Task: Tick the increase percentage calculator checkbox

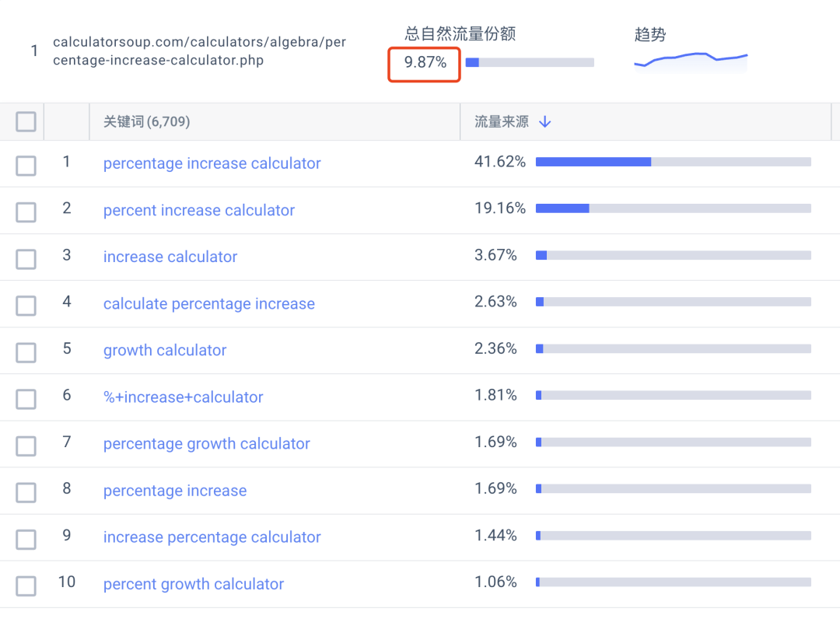Action: pos(26,539)
